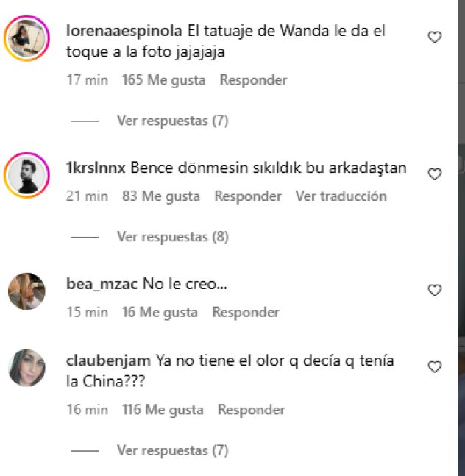Screen dimensions: 465x476
Task: Expand Ver respuestas (8) under 1krslnnx
Action: 172,237
